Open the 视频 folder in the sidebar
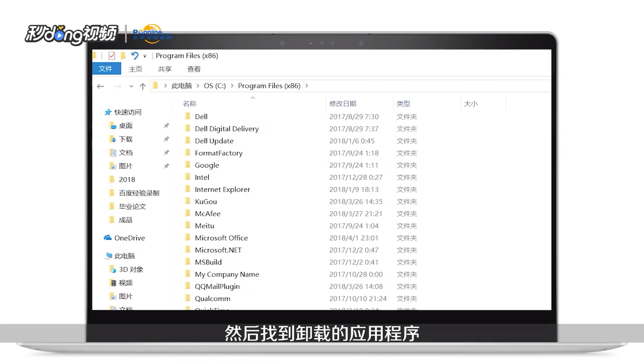The height and width of the screenshot is (362, 644). (125, 283)
